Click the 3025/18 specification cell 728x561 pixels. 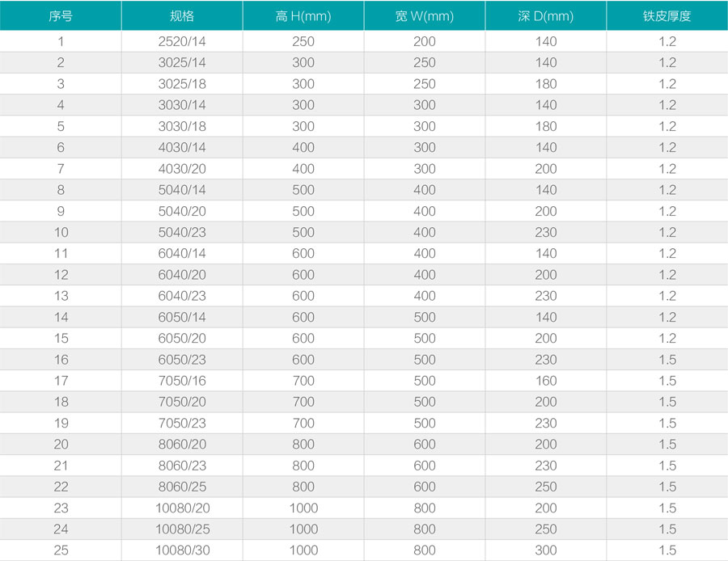click(x=182, y=84)
